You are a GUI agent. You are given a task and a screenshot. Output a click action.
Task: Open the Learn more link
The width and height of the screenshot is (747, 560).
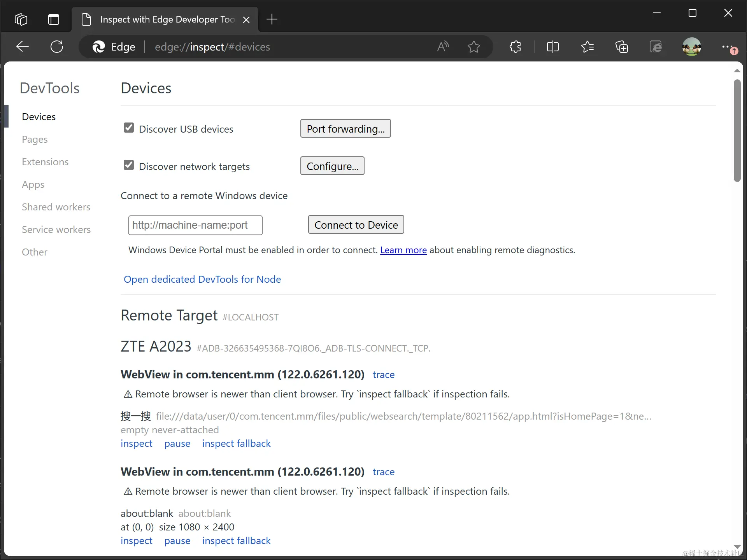(403, 250)
